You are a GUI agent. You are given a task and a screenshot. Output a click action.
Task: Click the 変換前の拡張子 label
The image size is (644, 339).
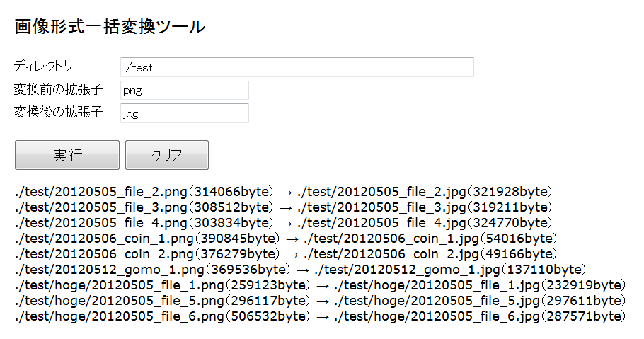[58, 89]
